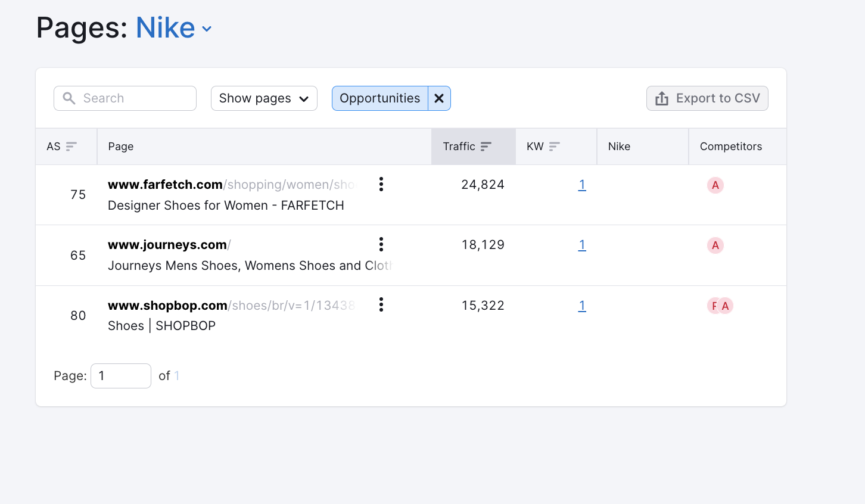865x504 pixels.
Task: Open the Show pages dropdown
Action: (x=264, y=98)
